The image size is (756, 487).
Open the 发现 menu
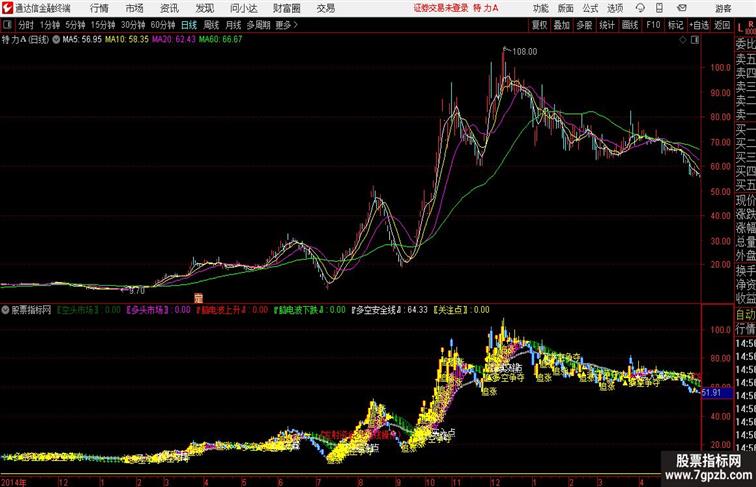[x=204, y=8]
